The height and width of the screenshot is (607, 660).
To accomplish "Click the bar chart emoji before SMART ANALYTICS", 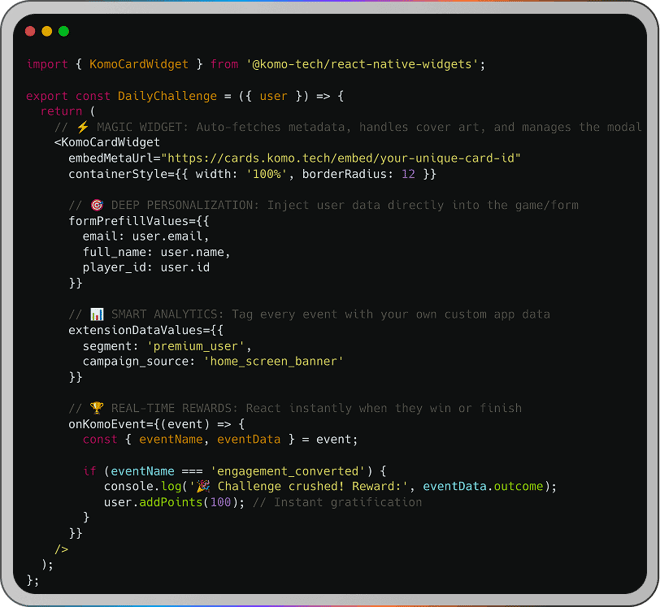I will tap(97, 314).
